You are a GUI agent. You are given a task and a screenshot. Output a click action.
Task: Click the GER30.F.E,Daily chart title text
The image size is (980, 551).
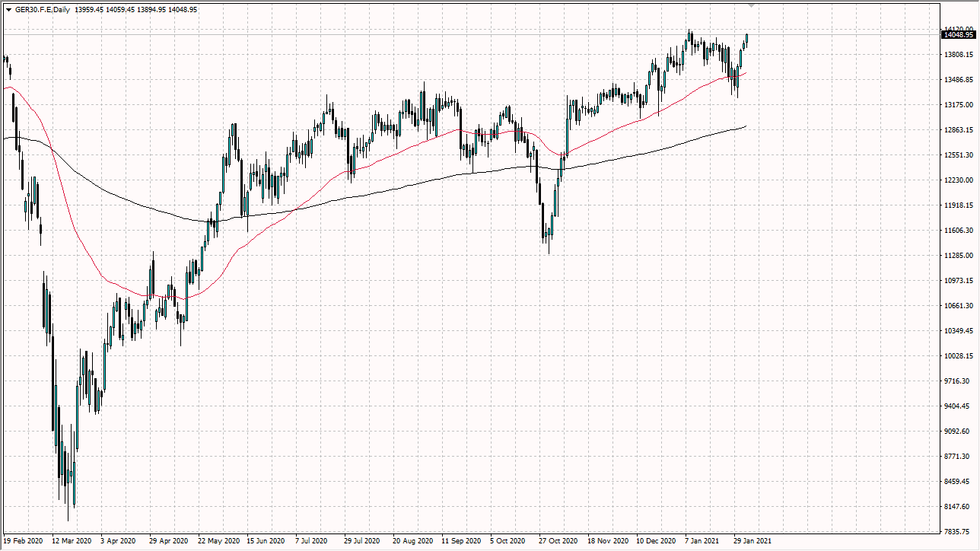tap(43, 10)
